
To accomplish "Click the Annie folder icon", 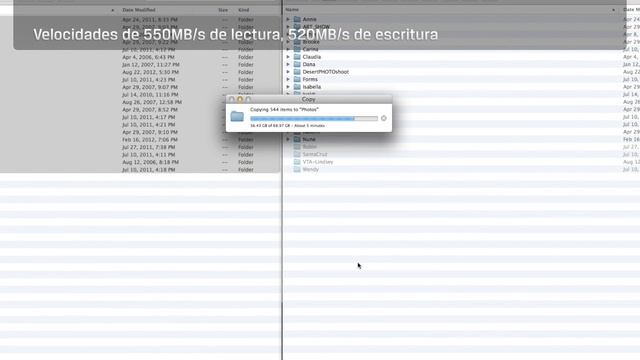I will [297, 19].
